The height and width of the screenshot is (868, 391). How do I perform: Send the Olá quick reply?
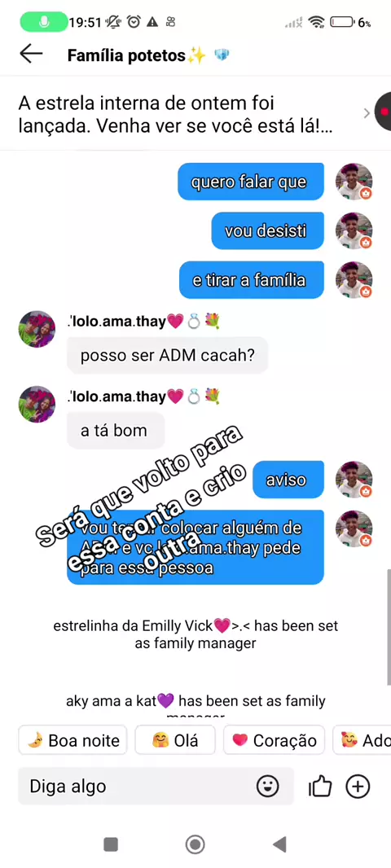pyautogui.click(x=175, y=740)
